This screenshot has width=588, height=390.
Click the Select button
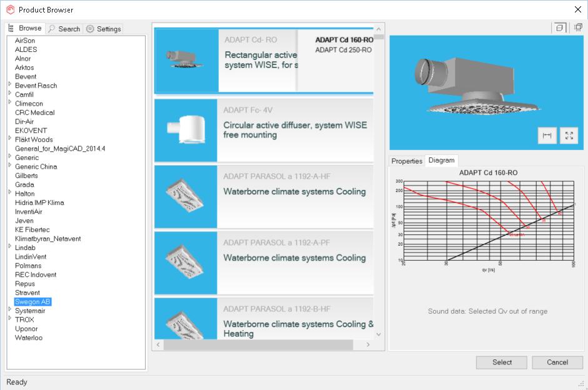[x=502, y=362]
